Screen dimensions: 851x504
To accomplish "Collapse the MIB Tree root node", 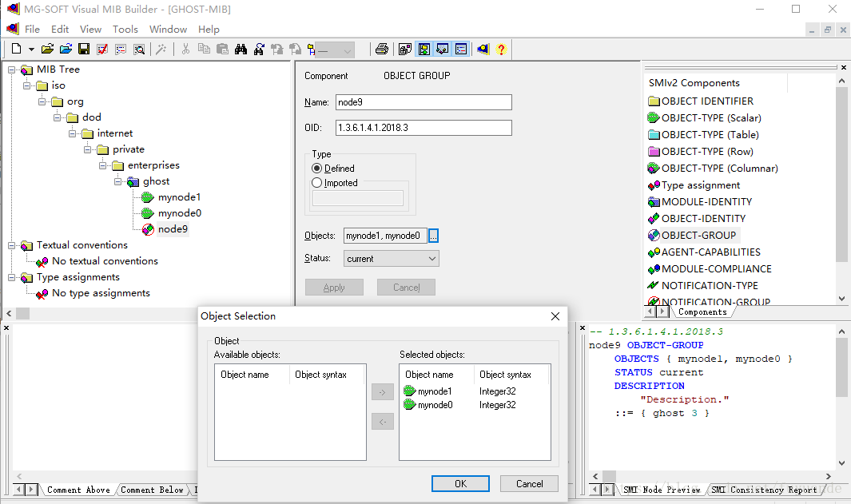I will 11,69.
